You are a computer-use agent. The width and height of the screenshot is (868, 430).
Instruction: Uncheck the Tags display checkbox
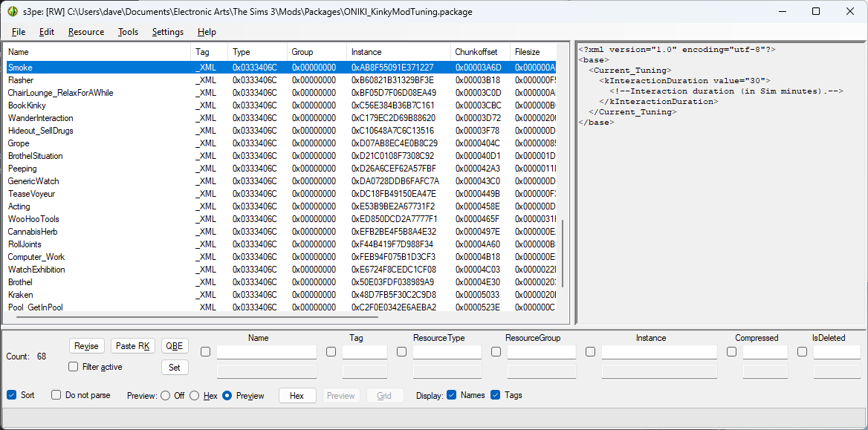click(x=496, y=395)
